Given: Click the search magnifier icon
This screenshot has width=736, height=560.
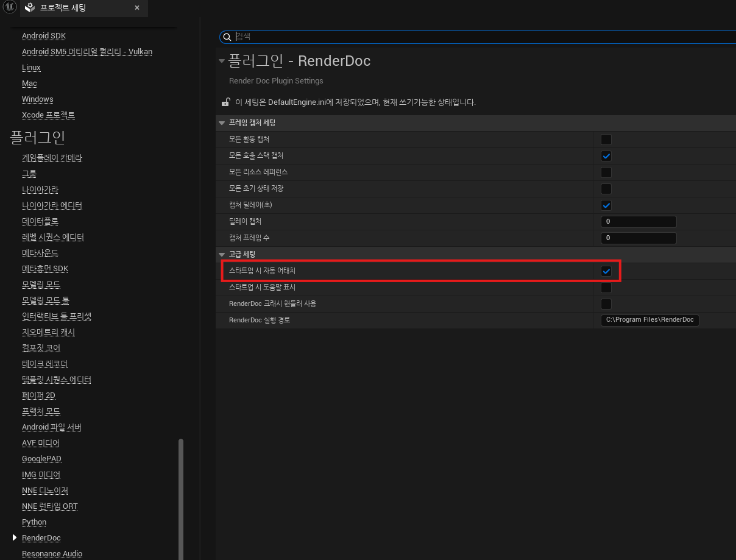Looking at the screenshot, I should (x=227, y=37).
